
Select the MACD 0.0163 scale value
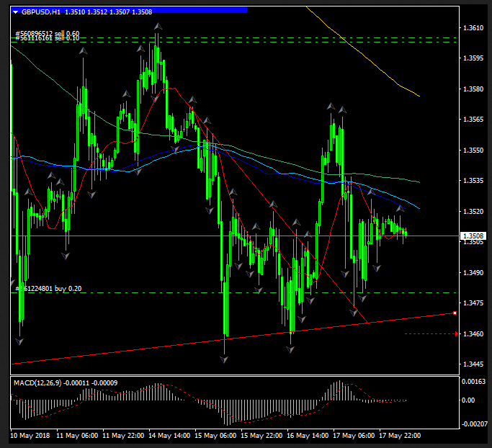coord(473,382)
